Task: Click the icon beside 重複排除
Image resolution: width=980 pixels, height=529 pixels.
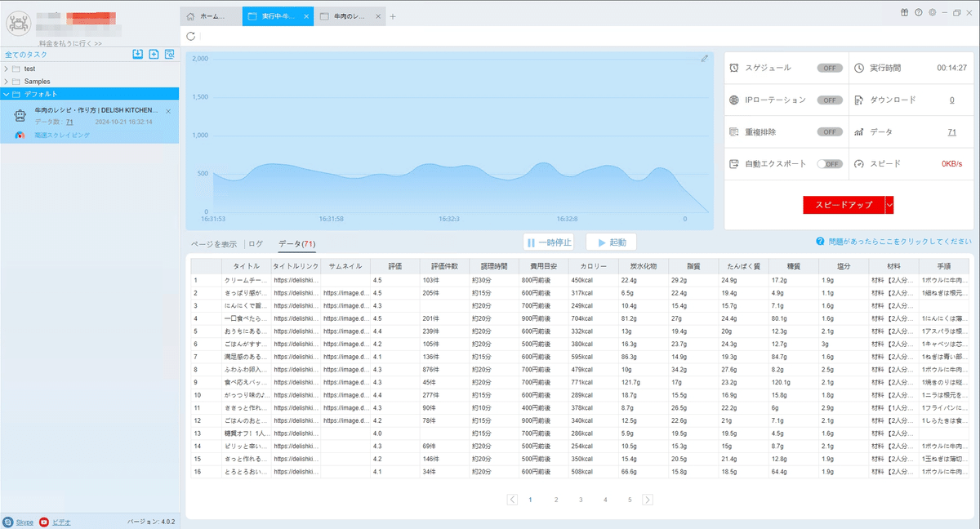Action: coord(734,131)
